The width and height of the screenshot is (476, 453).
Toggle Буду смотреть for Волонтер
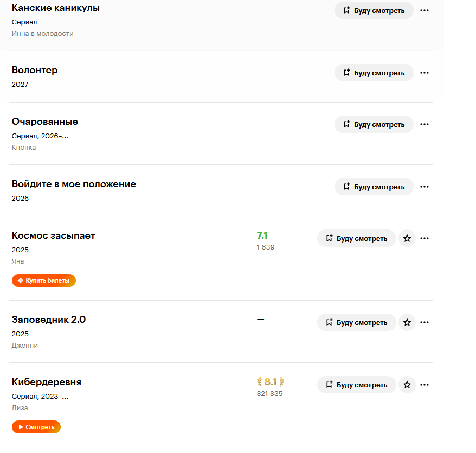coord(374,73)
